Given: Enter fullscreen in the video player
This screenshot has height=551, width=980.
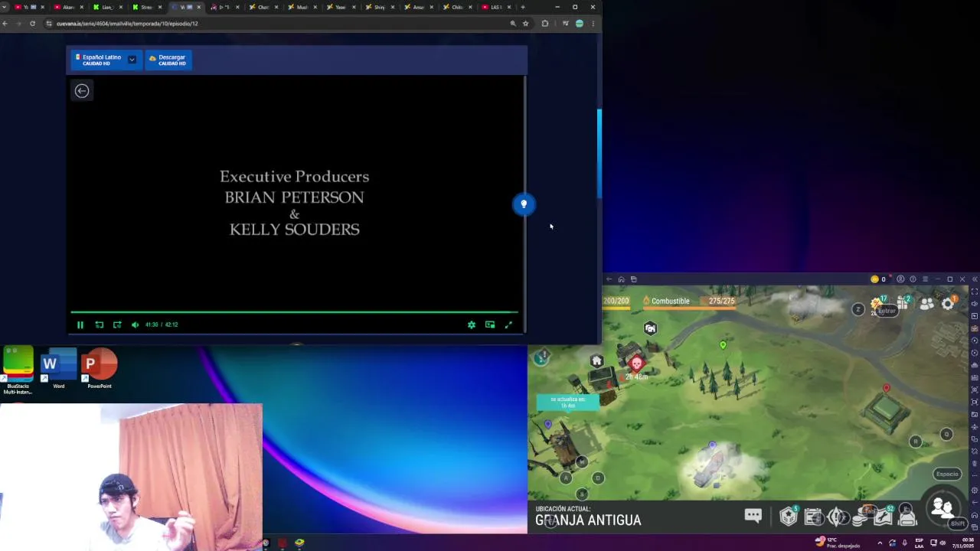Looking at the screenshot, I should tap(508, 324).
